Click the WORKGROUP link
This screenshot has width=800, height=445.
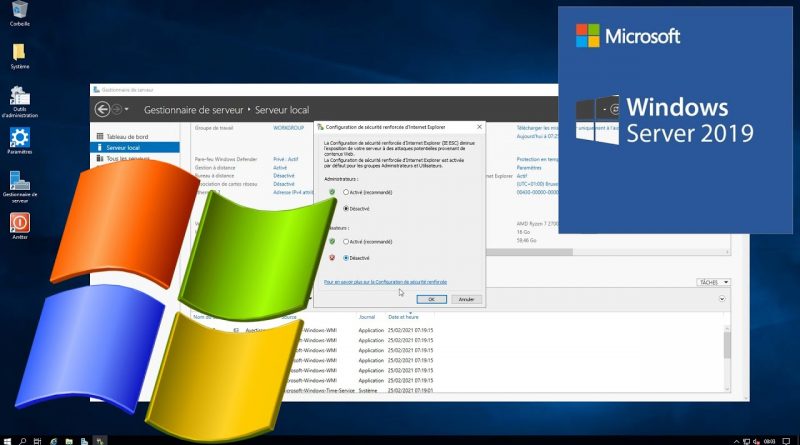[288, 128]
